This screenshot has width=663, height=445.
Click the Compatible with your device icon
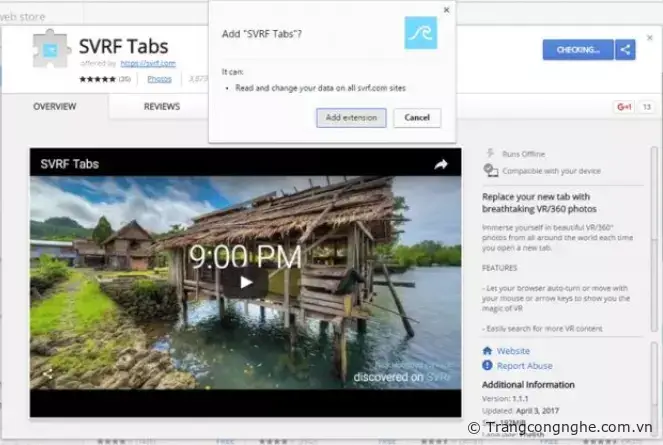click(x=490, y=171)
